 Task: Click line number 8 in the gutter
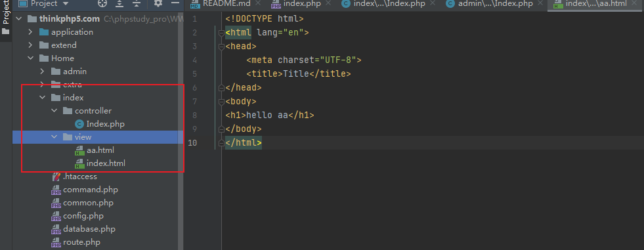tap(194, 115)
